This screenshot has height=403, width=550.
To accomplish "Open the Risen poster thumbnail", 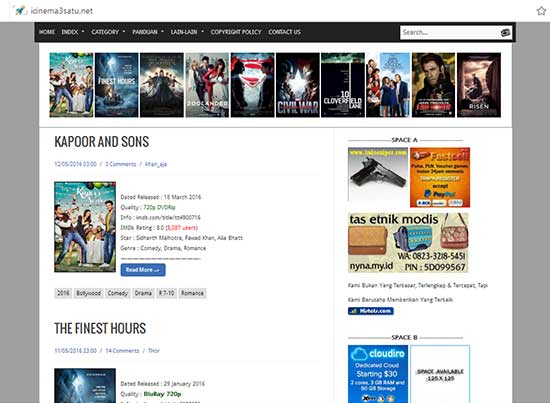I will click(479, 85).
